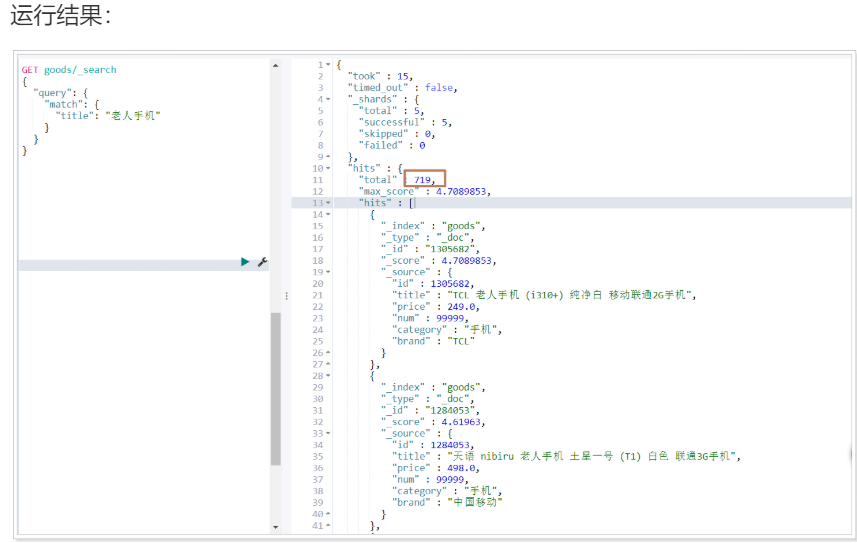Click the "brand" : "TCL" line
The width and height of the screenshot is (857, 543).
pos(433,341)
